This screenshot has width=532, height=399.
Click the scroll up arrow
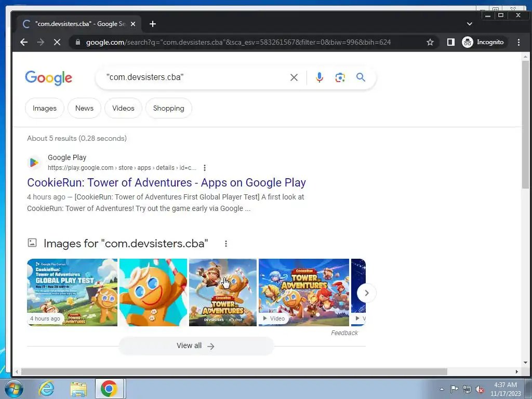click(x=525, y=56)
